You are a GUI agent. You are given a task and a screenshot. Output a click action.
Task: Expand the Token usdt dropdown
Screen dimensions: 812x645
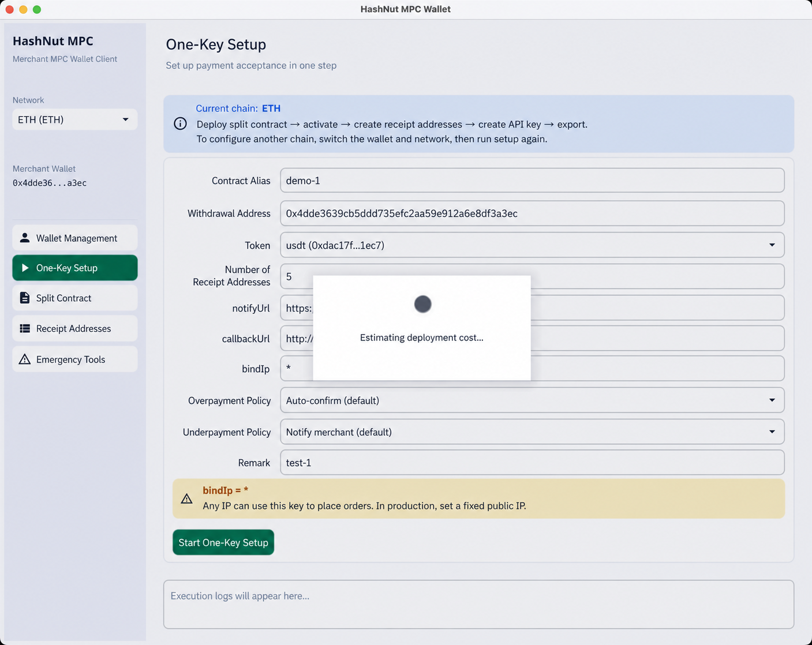pyautogui.click(x=532, y=245)
